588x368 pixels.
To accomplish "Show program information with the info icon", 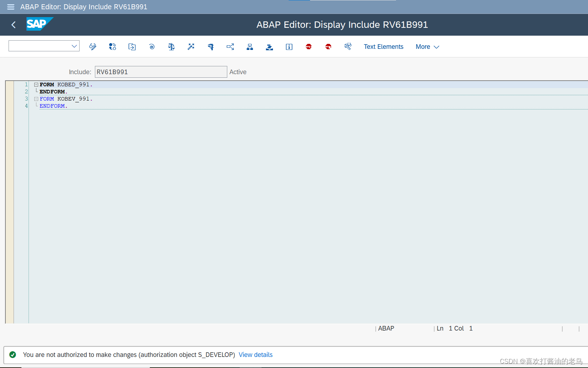I will [x=289, y=46].
